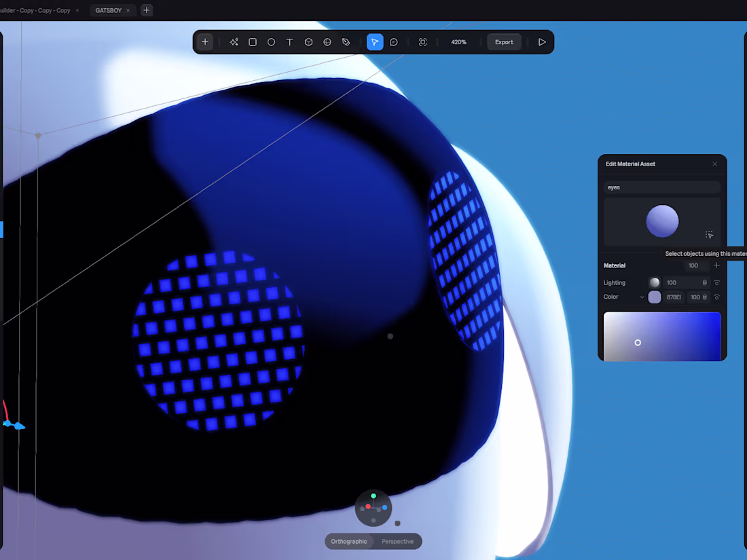Select the AI generate sparkle tool

tap(234, 42)
